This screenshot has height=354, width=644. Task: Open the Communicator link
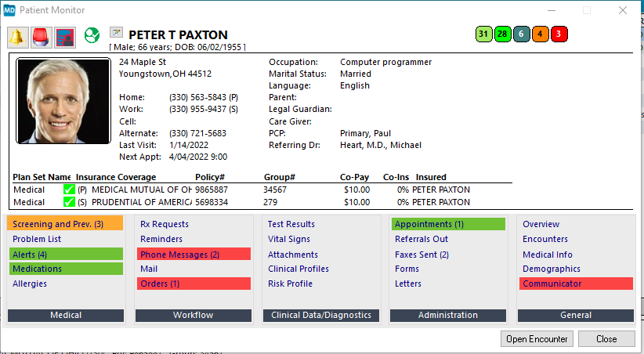pyautogui.click(x=577, y=284)
